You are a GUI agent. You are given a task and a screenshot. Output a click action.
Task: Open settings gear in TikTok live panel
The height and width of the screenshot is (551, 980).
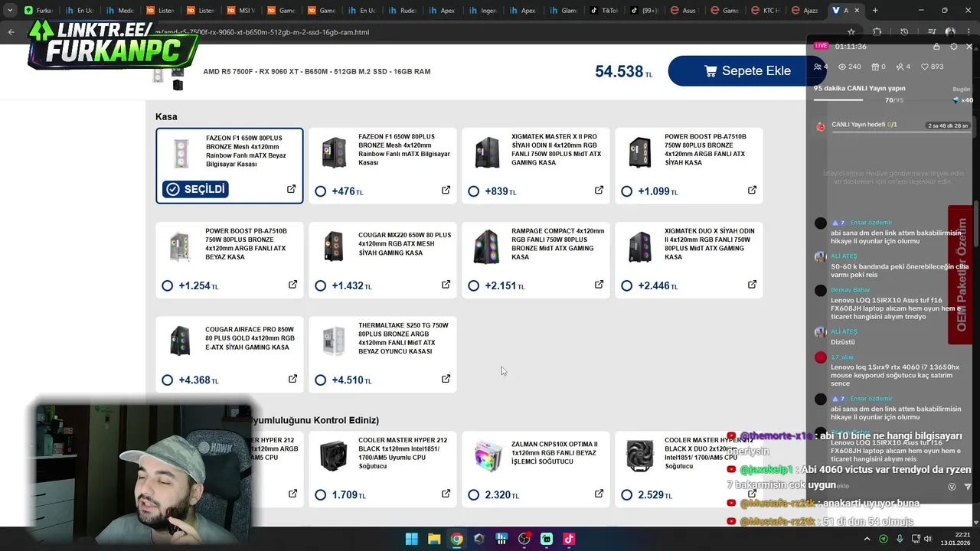click(x=953, y=47)
